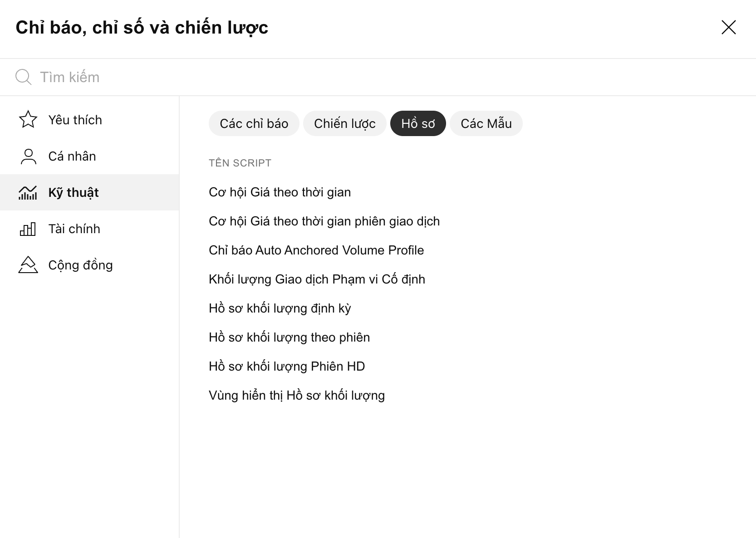
Task: Add Cơ hội Giá theo thời gian
Action: pyautogui.click(x=280, y=192)
